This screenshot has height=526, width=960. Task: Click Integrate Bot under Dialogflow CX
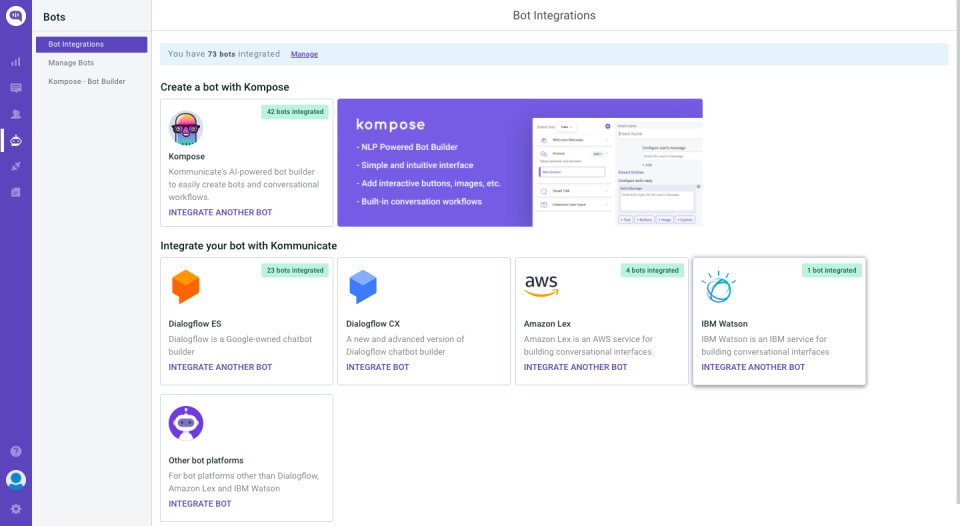377,367
